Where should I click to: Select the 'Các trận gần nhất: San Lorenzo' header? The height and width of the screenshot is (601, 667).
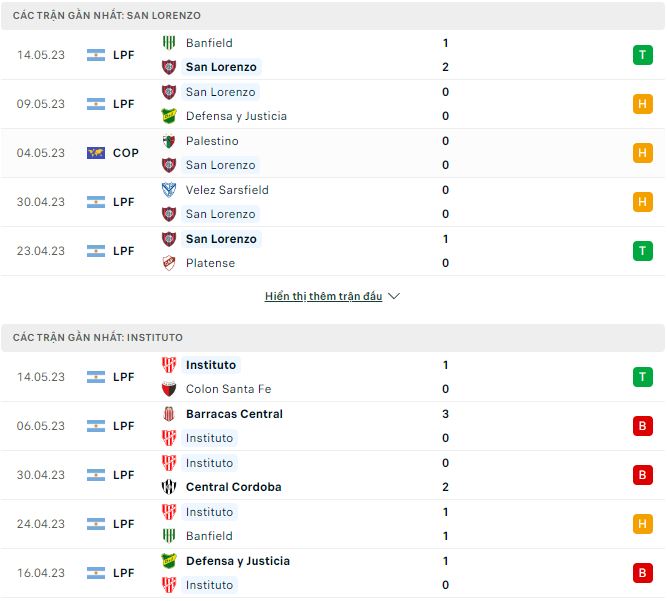107,16
